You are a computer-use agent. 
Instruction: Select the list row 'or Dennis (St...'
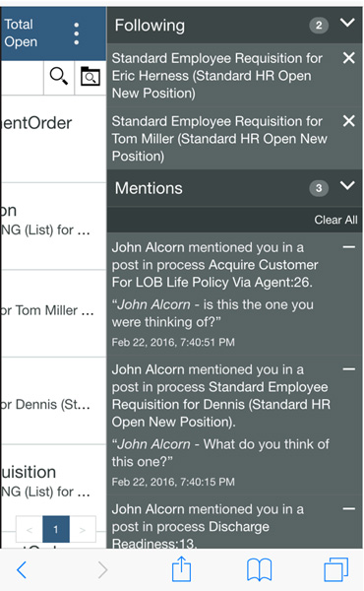53,401
